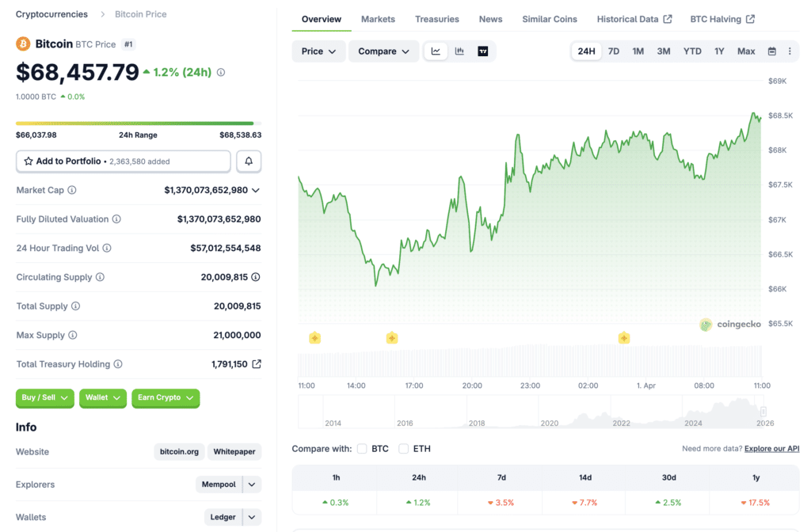Follow the Explore our API link
The height and width of the screenshot is (532, 811).
(x=771, y=449)
